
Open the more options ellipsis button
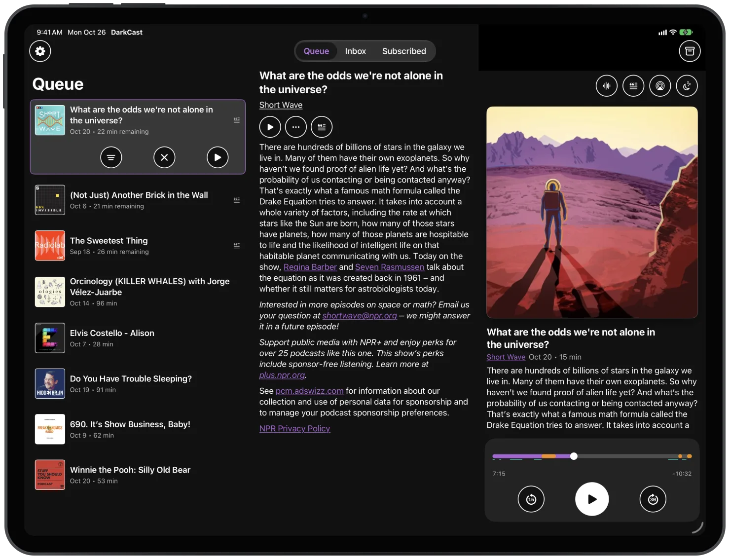pos(296,127)
